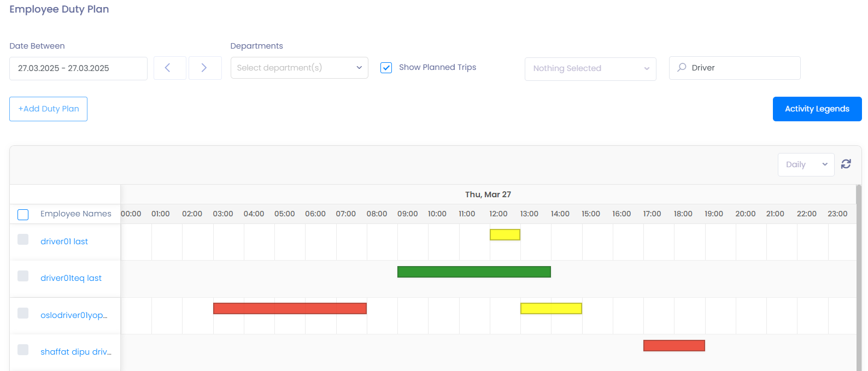Toggle the Show Planned Trips checkbox
The image size is (868, 371).
click(x=386, y=68)
